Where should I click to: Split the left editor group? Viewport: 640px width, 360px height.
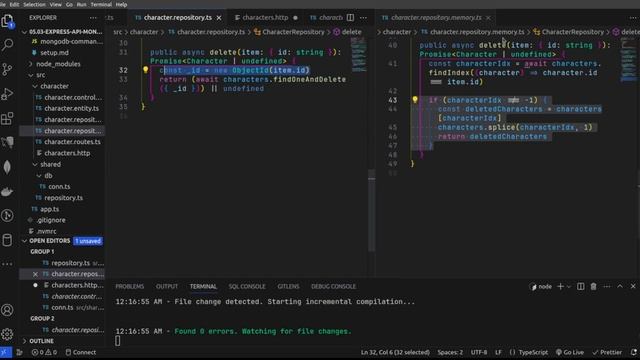(350, 18)
